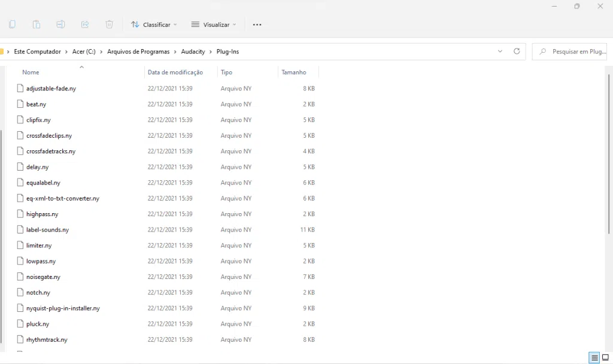The height and width of the screenshot is (364, 613).
Task: Switch to details list view
Action: coord(594,358)
